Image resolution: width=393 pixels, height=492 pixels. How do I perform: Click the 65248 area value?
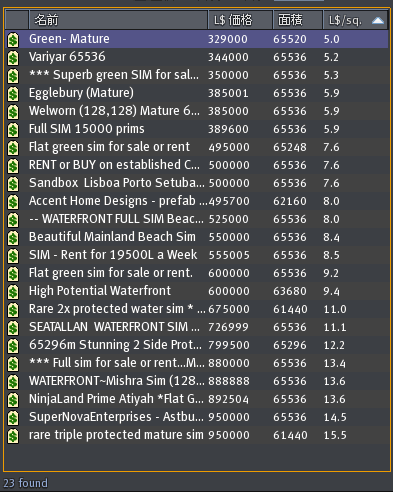tap(290, 147)
